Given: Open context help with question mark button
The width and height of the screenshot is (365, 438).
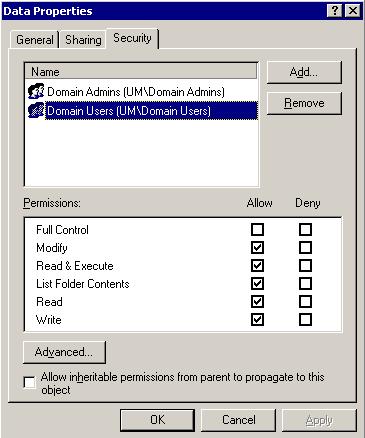Looking at the screenshot, I should click(x=335, y=11).
